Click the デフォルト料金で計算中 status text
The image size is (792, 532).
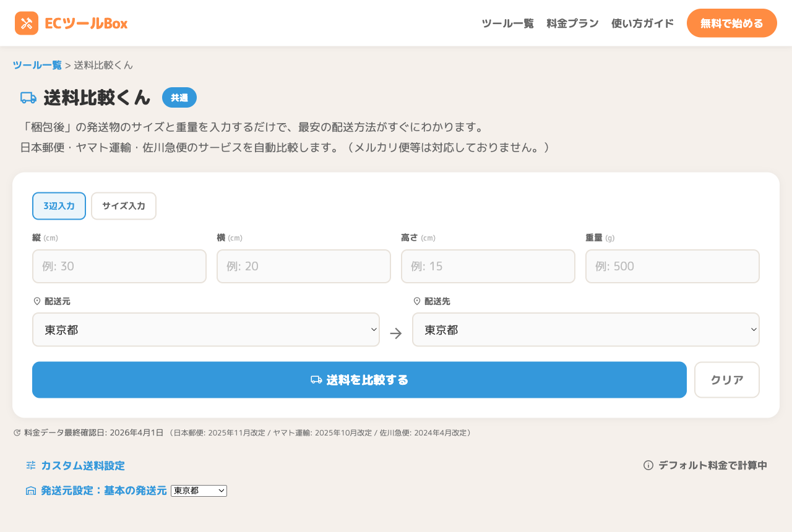point(713,465)
